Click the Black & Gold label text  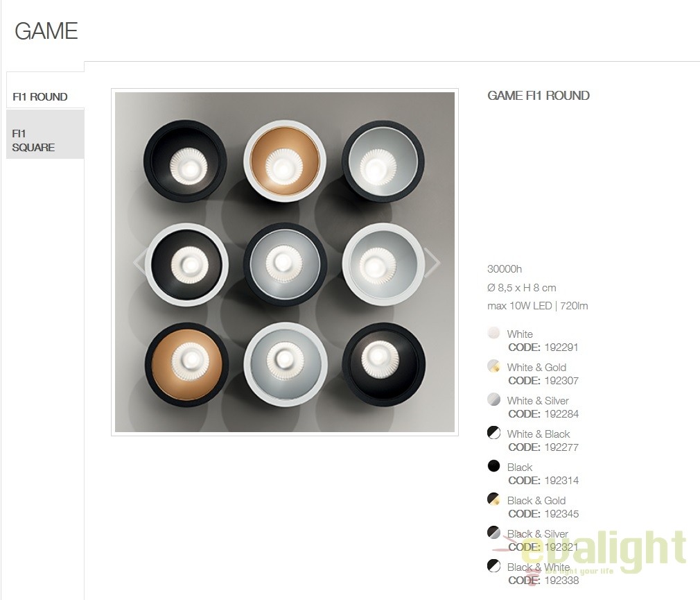click(536, 500)
